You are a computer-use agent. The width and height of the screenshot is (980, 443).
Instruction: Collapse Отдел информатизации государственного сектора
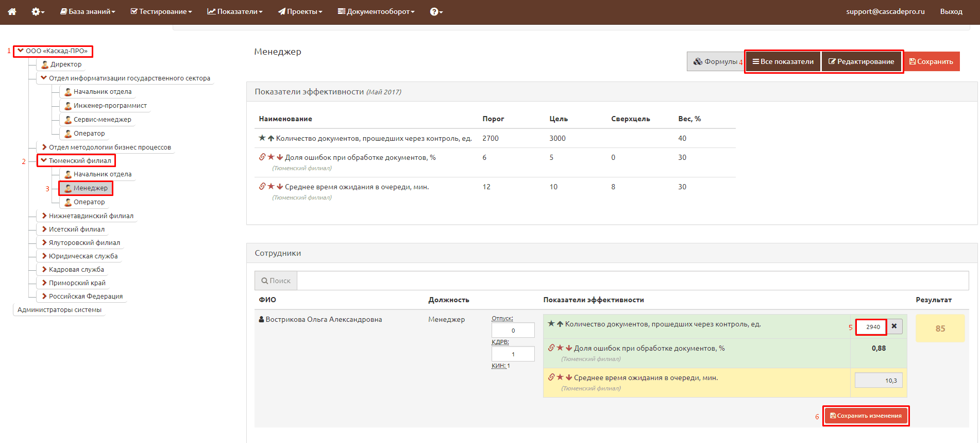44,78
